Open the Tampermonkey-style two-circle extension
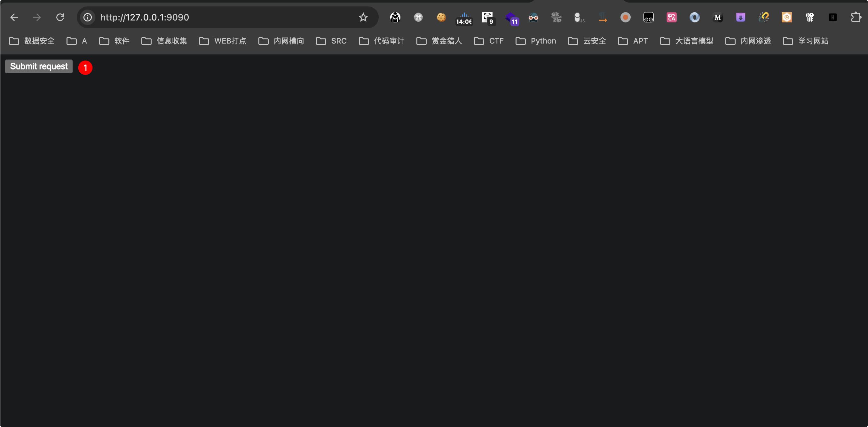 [648, 17]
